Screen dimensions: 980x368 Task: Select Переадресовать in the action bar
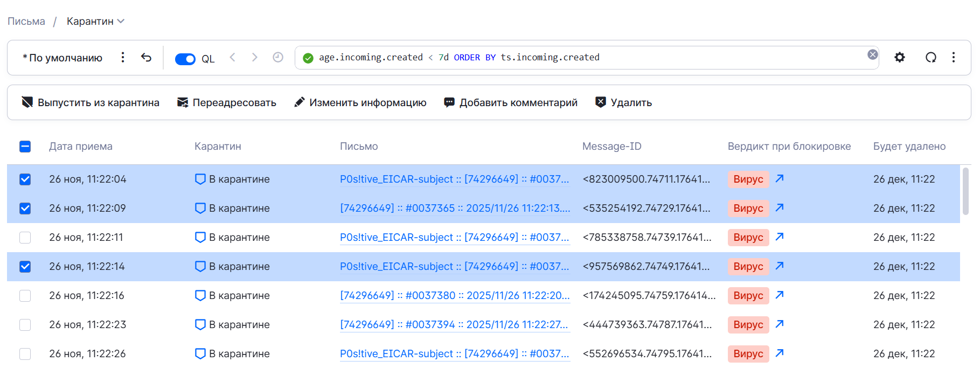pos(227,102)
